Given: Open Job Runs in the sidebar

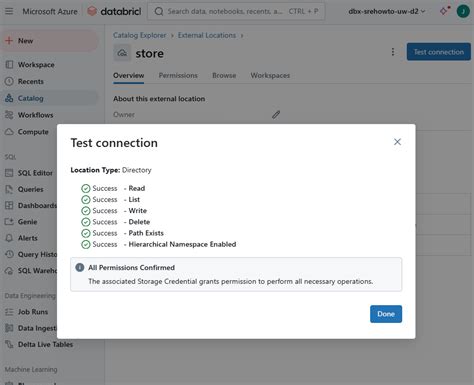Looking at the screenshot, I should [x=33, y=312].
